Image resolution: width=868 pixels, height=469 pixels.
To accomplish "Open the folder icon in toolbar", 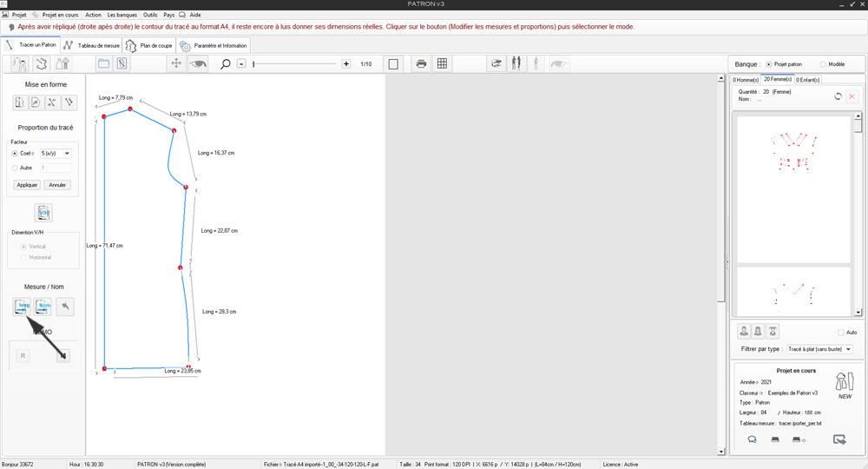I will click(x=102, y=63).
